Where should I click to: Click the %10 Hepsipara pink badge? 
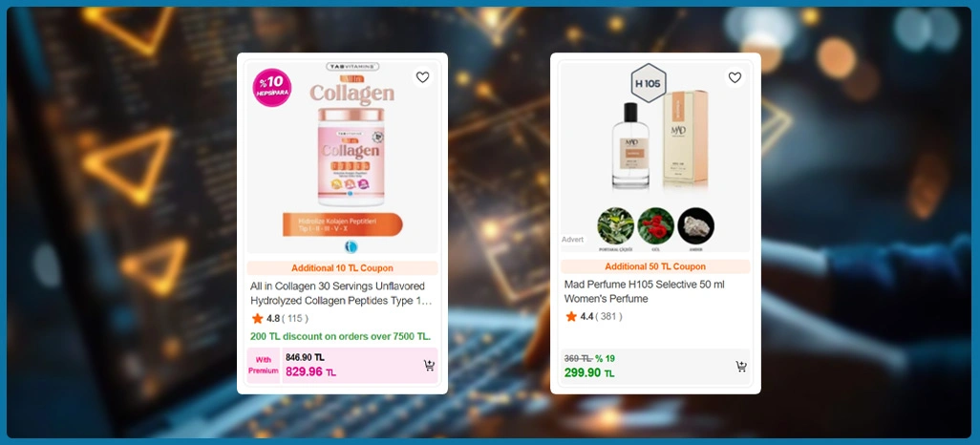tap(272, 88)
